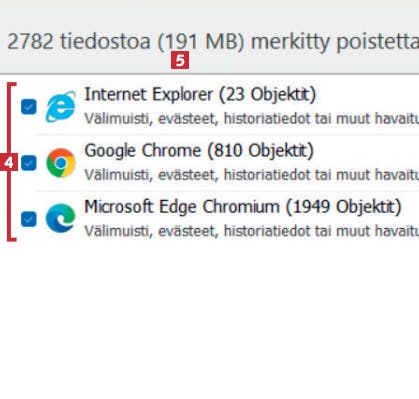Click the red number 4 marker

[x=9, y=163]
